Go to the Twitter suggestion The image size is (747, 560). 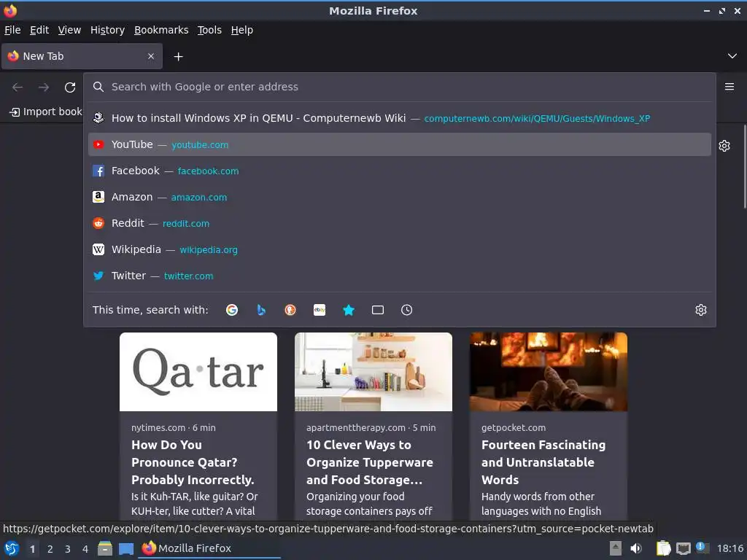point(399,275)
